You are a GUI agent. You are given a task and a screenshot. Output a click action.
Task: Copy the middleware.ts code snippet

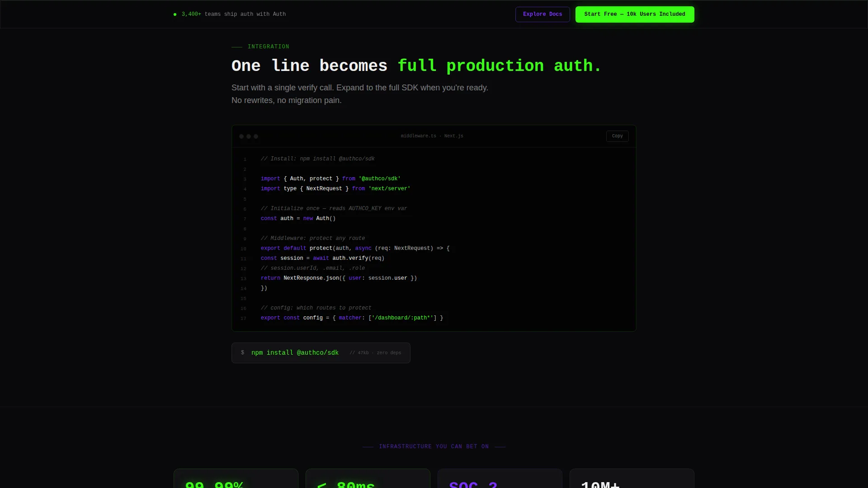click(x=617, y=136)
